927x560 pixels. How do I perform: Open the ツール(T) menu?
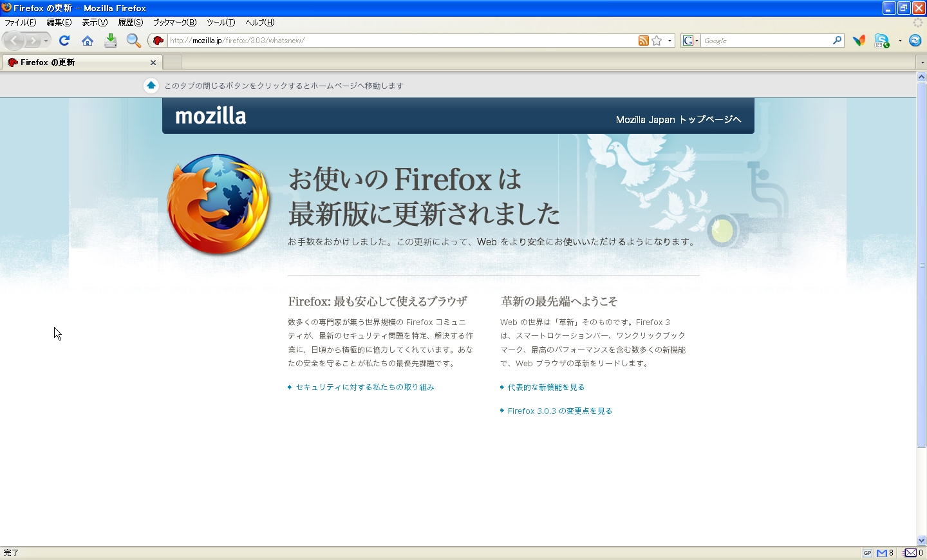tap(221, 23)
